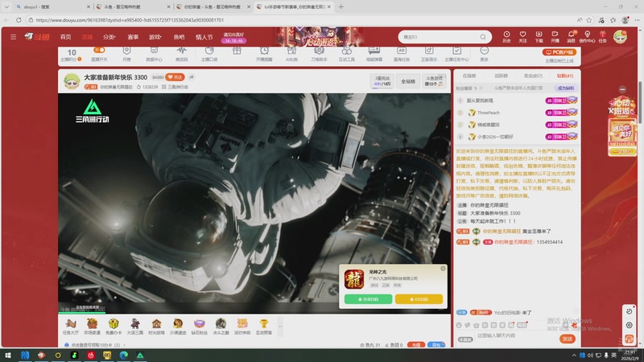
Task: Open a new browser tab
Action: (x=341, y=6)
